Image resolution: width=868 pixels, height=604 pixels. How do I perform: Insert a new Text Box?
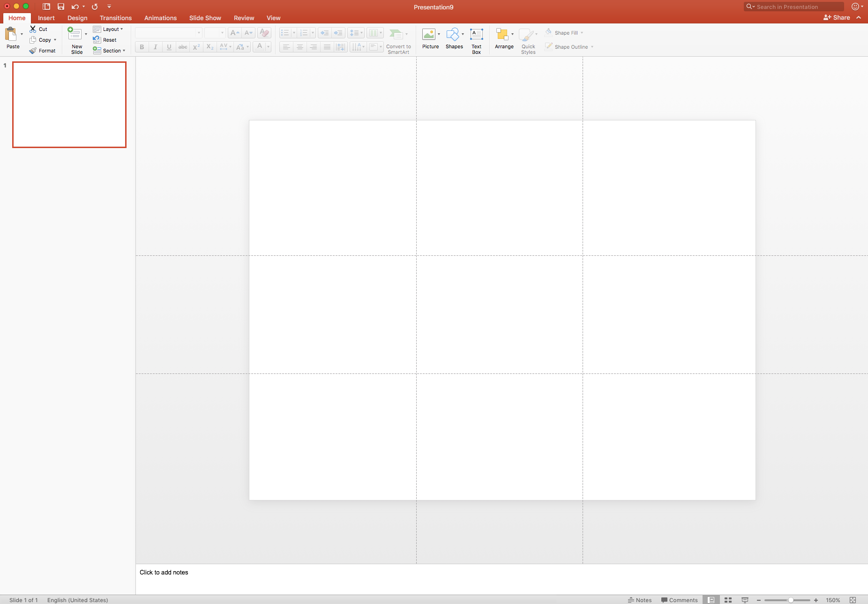click(x=476, y=40)
